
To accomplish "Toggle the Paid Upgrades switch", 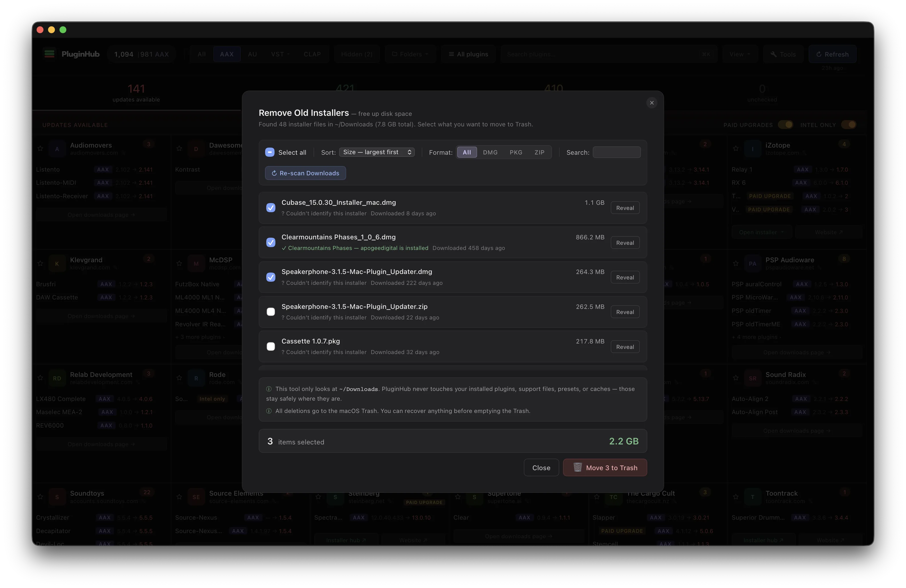I will [x=785, y=124].
